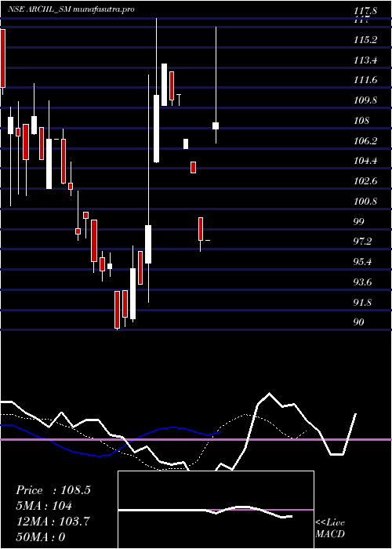The height and width of the screenshot is (549, 392).
Task: Click the tall red candle at chart's left edge
Action: click(2, 59)
